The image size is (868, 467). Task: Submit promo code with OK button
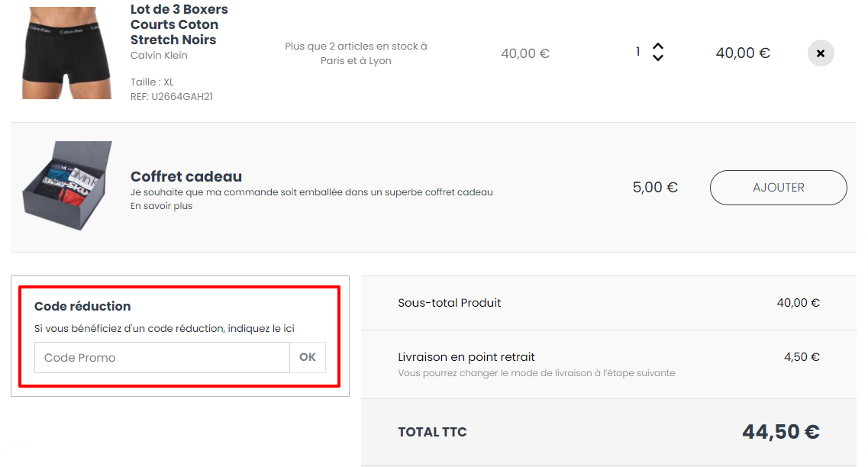pyautogui.click(x=308, y=357)
